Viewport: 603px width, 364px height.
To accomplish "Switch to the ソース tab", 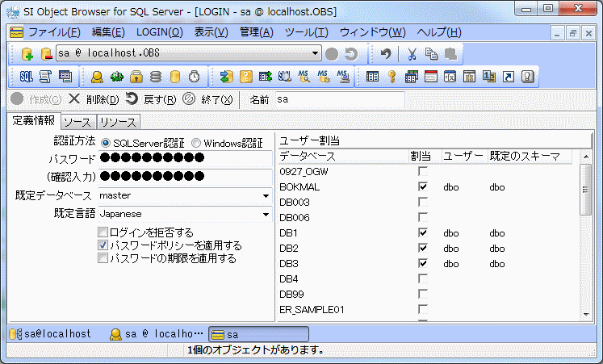I will click(77, 122).
